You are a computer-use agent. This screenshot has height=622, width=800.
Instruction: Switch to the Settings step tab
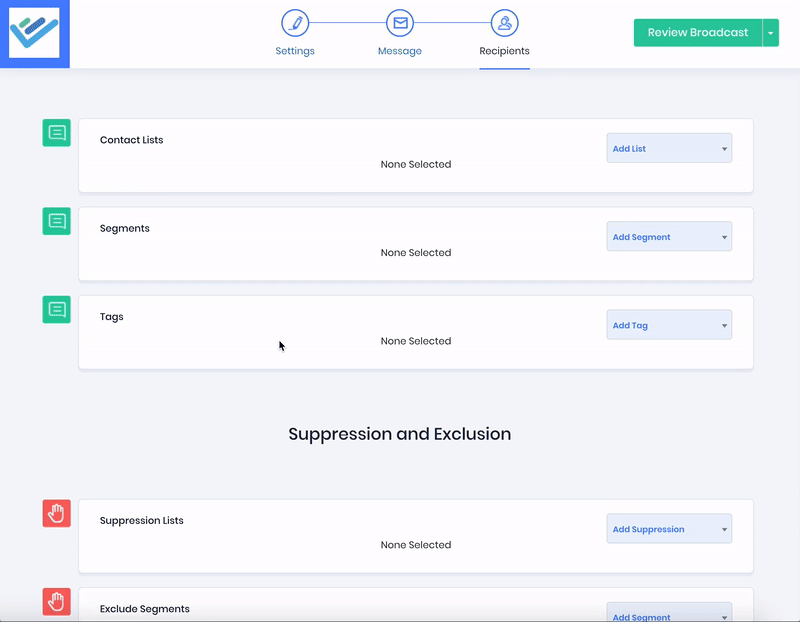pyautogui.click(x=295, y=51)
